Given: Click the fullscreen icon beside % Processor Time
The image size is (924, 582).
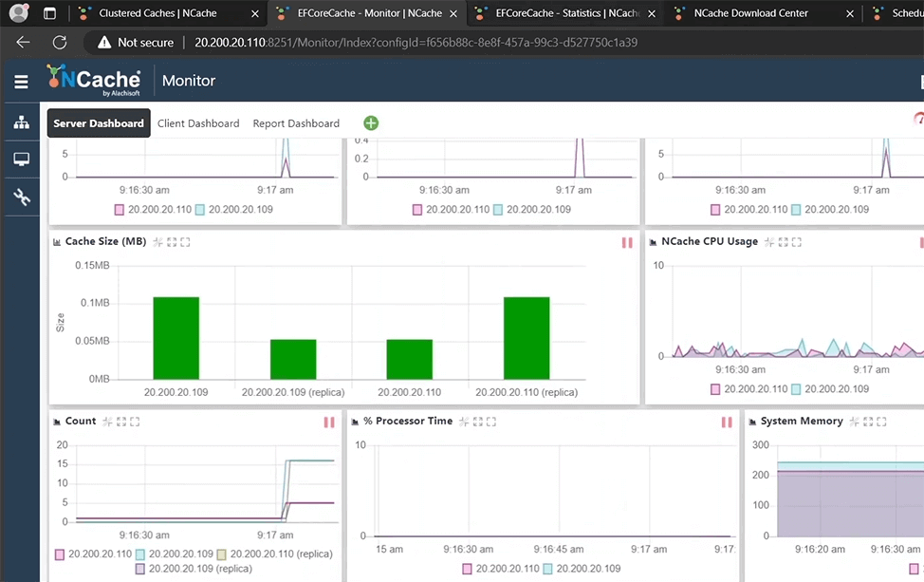Looking at the screenshot, I should (491, 422).
